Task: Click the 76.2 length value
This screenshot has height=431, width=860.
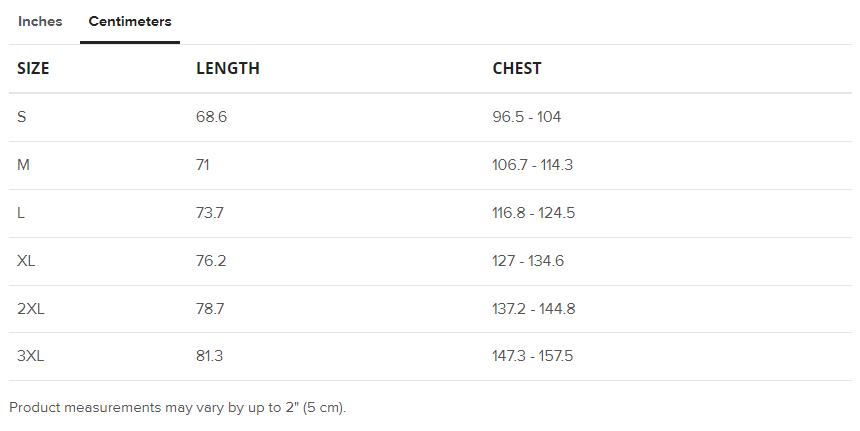Action: [212, 261]
